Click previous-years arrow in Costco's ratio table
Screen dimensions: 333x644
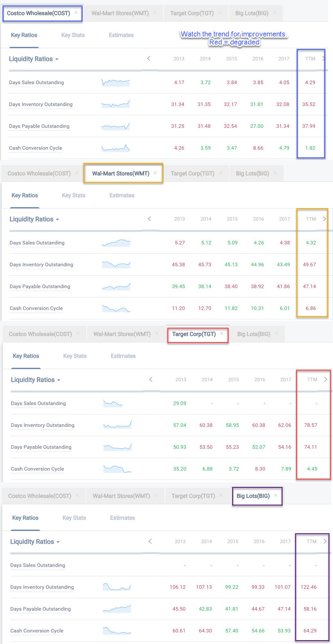coord(149,58)
